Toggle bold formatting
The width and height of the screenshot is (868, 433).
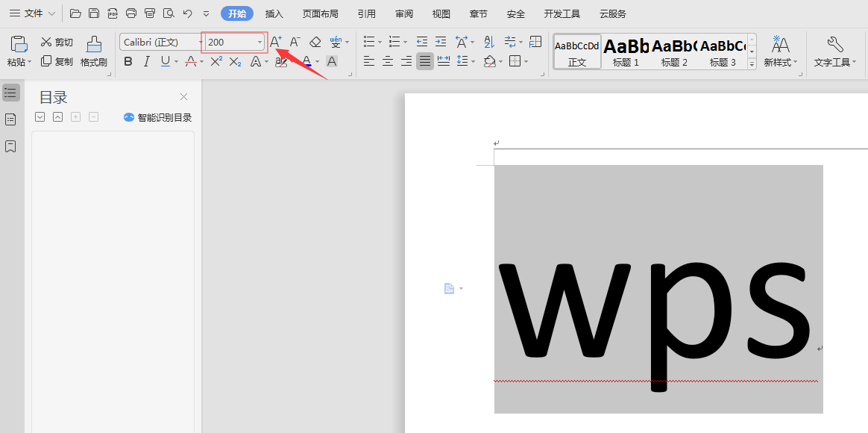click(128, 61)
